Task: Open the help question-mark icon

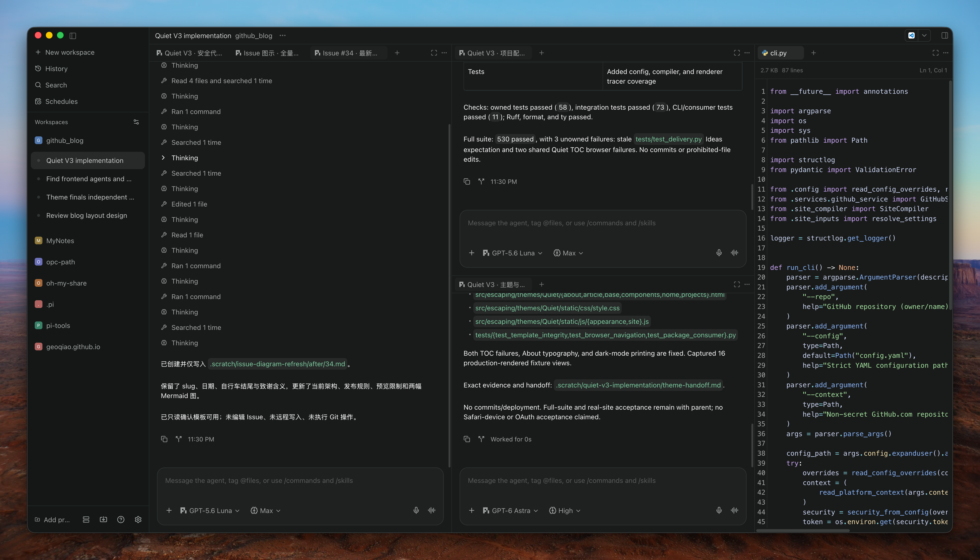Action: (121, 520)
